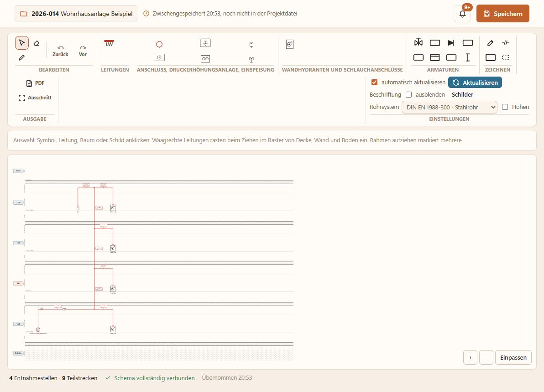Click the Schilder label
This screenshot has height=392, width=544.
click(x=462, y=95)
